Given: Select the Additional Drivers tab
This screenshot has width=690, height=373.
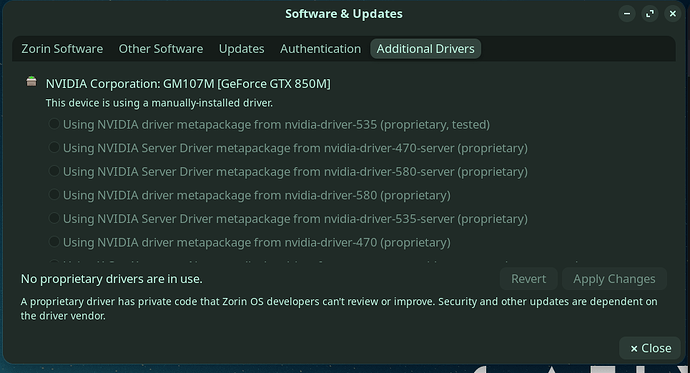Looking at the screenshot, I should point(426,49).
